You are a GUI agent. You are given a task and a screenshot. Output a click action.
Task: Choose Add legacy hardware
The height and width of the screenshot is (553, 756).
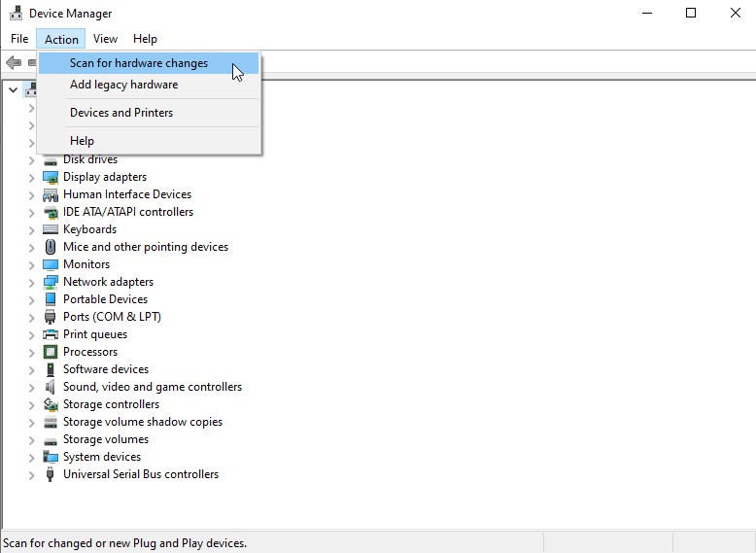click(149, 85)
